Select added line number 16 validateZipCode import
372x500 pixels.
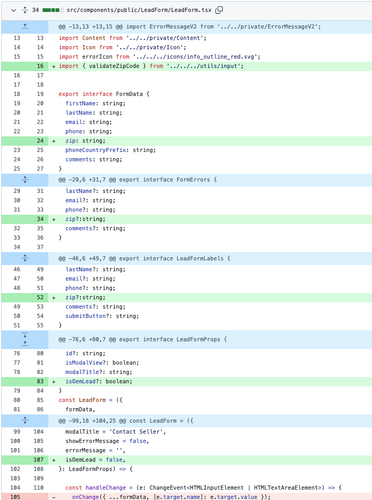click(40, 66)
